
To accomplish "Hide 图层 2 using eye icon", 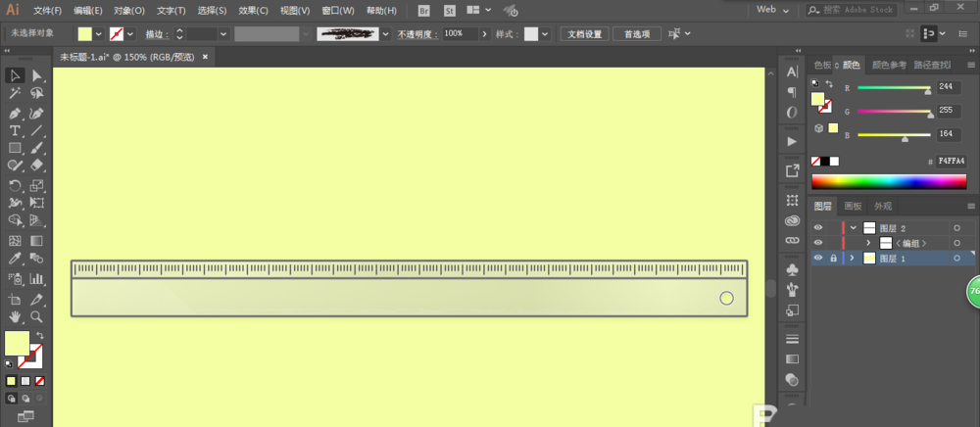I will click(818, 228).
